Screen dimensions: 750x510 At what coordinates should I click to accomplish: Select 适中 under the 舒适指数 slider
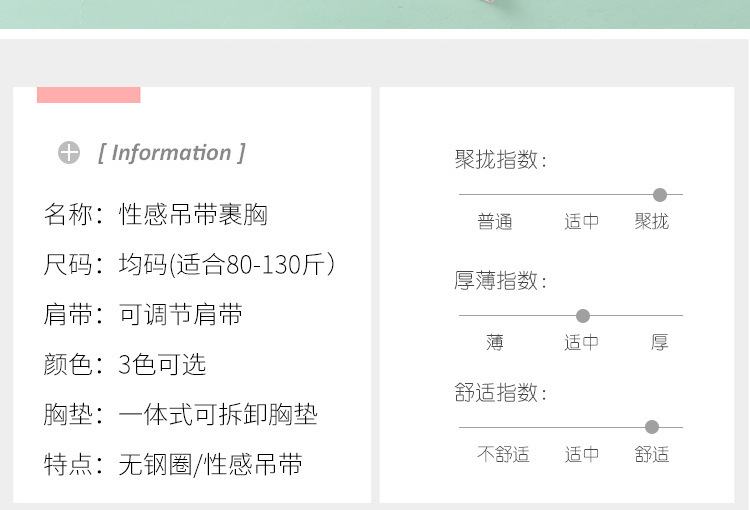tap(582, 455)
